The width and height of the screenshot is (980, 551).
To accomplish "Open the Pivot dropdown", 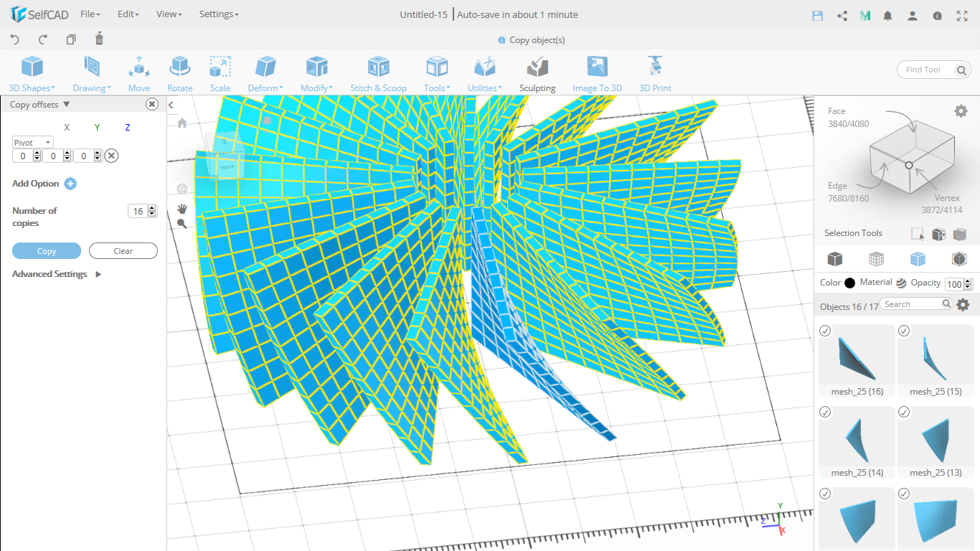I will (33, 143).
